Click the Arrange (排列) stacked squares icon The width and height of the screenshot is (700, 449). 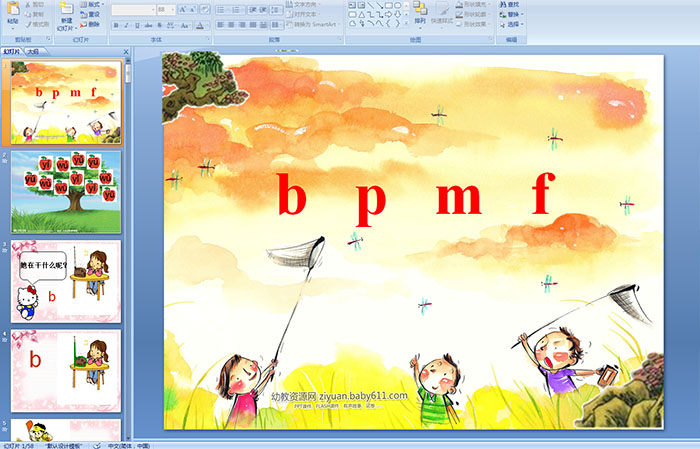coord(420,8)
